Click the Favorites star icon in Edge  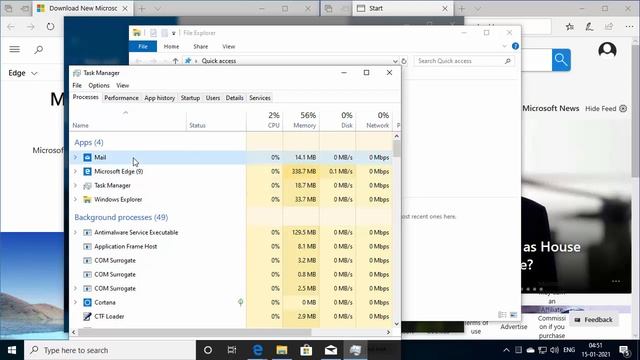[570, 27]
